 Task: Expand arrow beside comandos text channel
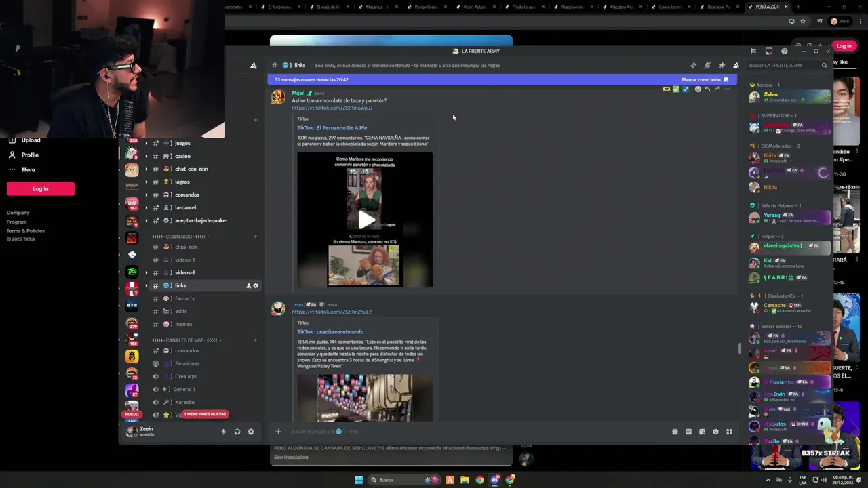click(x=146, y=195)
